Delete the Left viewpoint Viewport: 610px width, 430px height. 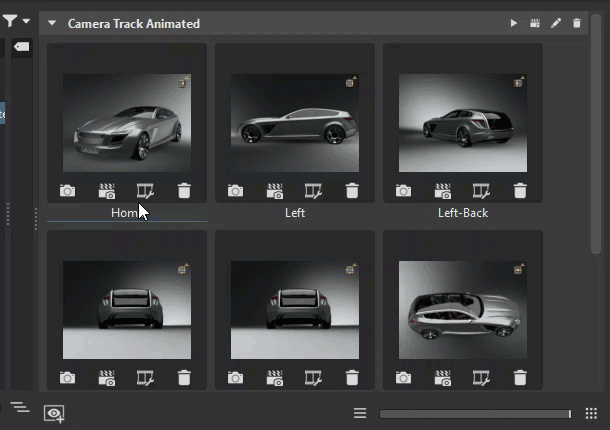352,191
